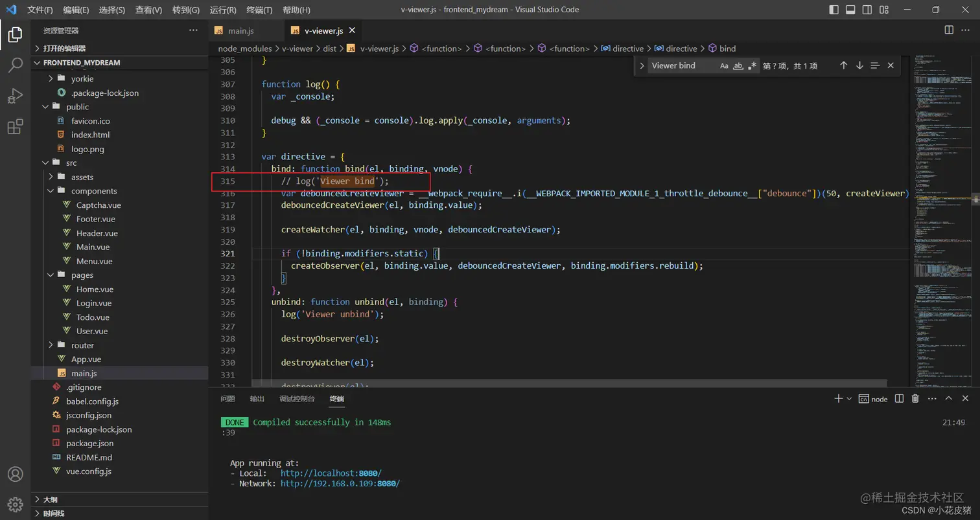Open the 帮助(H) menu
Screen dimensions: 980x520
point(297,10)
